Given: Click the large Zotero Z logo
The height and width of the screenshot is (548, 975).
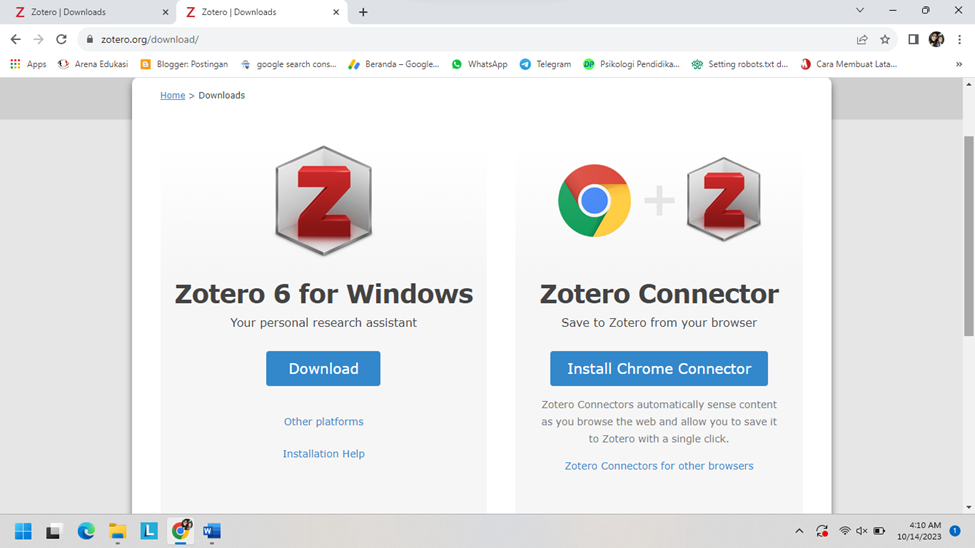Looking at the screenshot, I should pyautogui.click(x=323, y=201).
